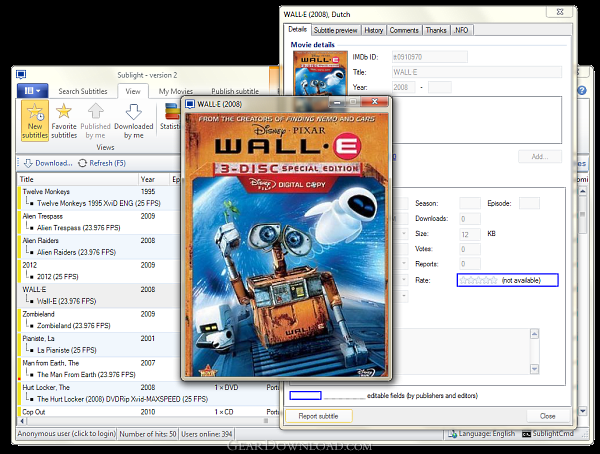
Task: Click the IMDb ID input field
Action: tap(430, 57)
